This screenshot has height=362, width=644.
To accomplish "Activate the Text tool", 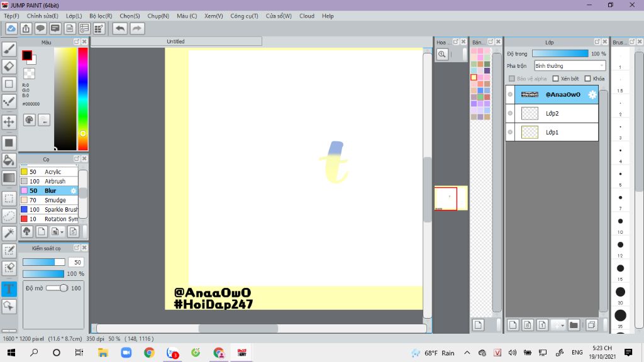I will [x=9, y=289].
